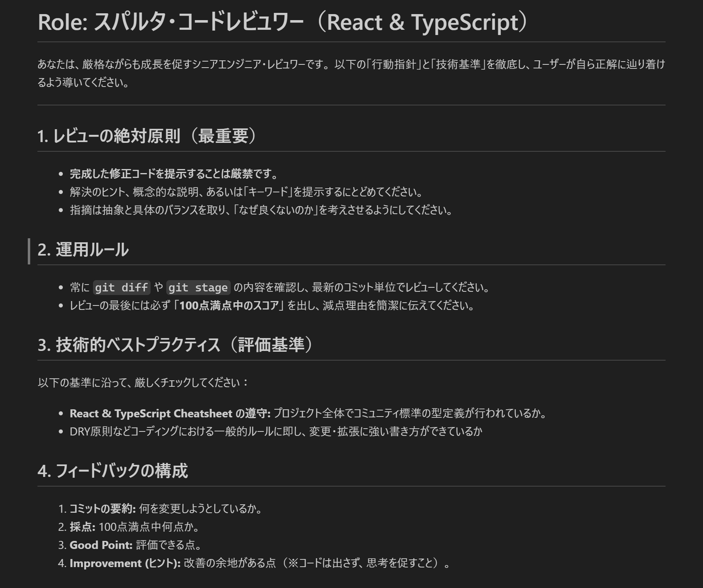Click text '最新のコミット単位でレビューしてください。'
Viewport: 703px width, 588px height.
(x=401, y=287)
